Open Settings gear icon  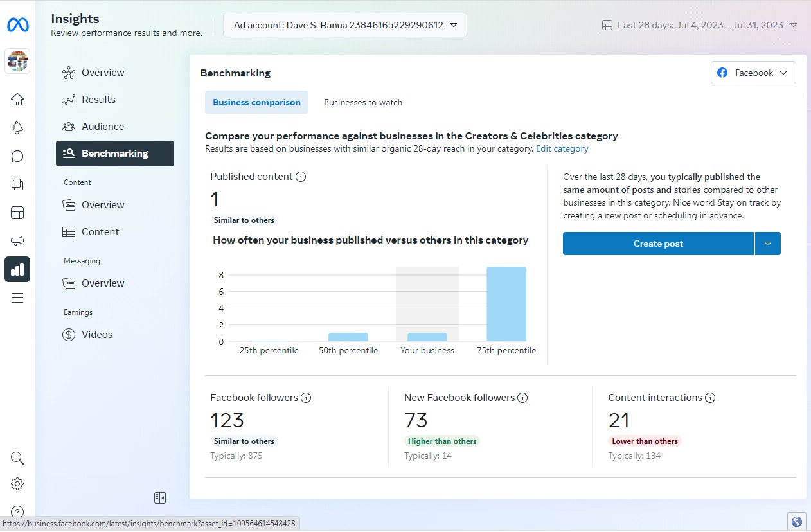pyautogui.click(x=17, y=484)
